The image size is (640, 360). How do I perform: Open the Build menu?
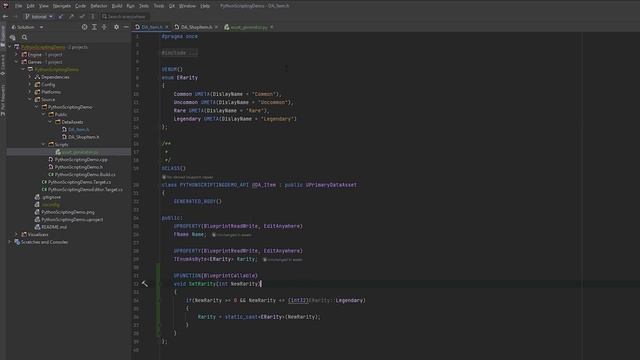(x=117, y=6)
